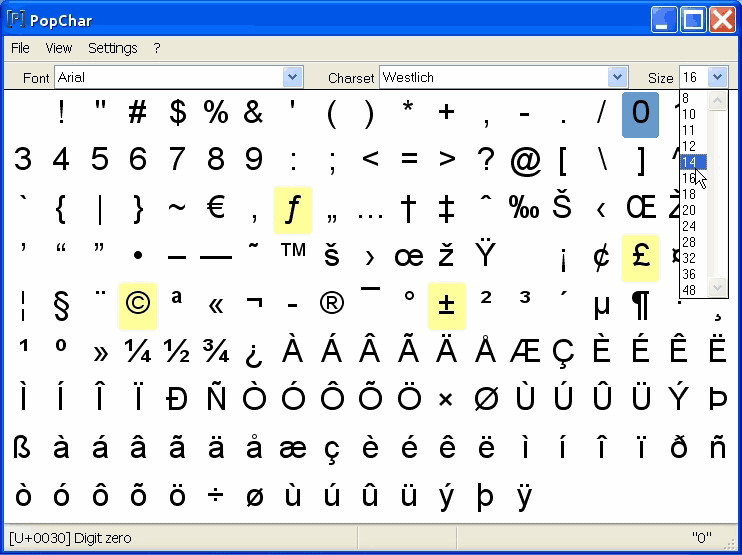Select highlighted size 14 in the list

694,162
